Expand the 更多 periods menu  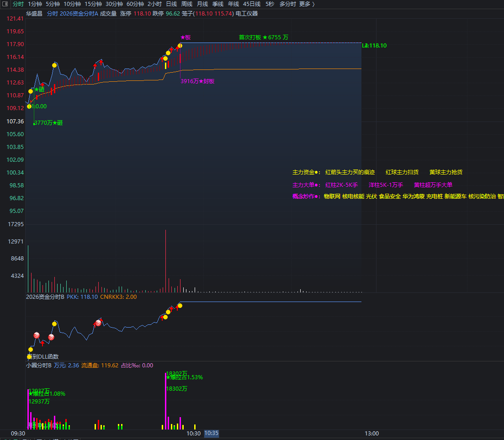(307, 4)
